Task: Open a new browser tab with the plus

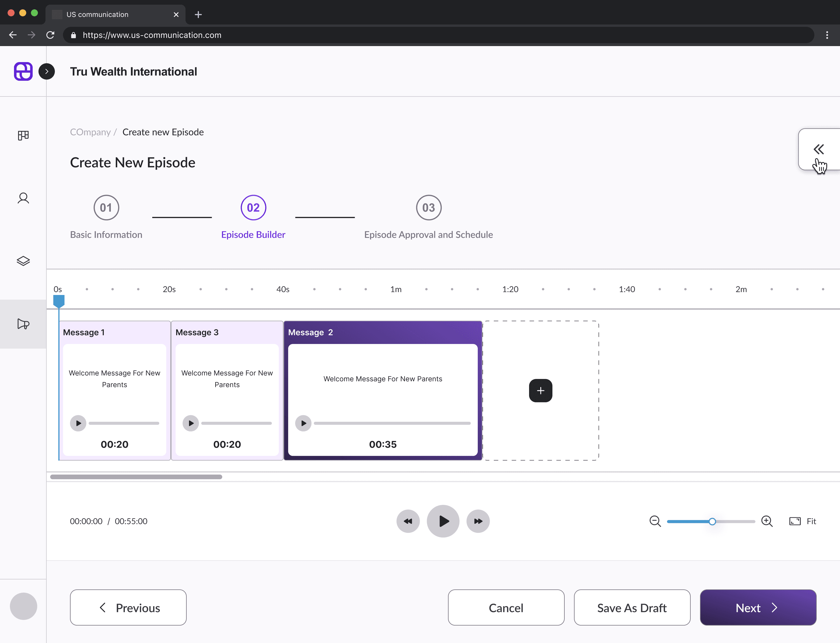Action: tap(198, 15)
